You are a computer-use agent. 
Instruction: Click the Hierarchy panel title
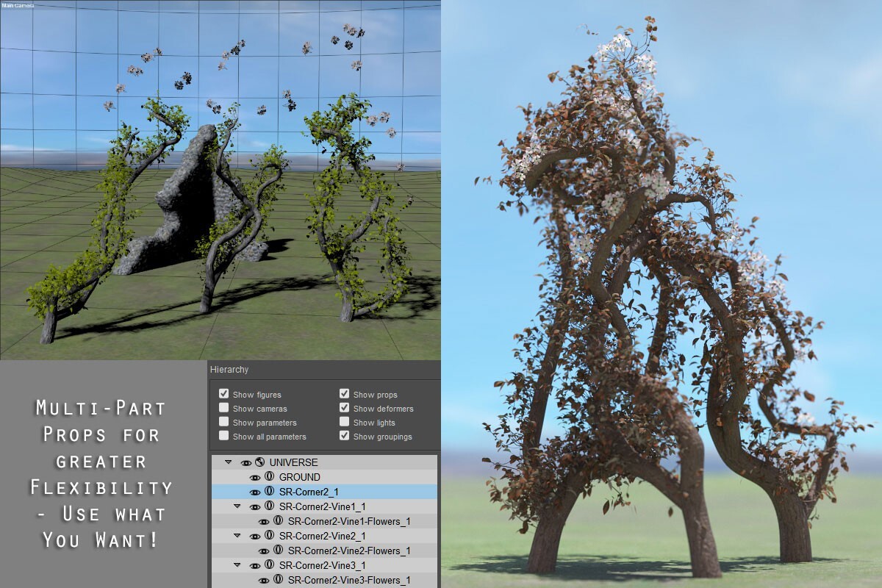coord(229,370)
